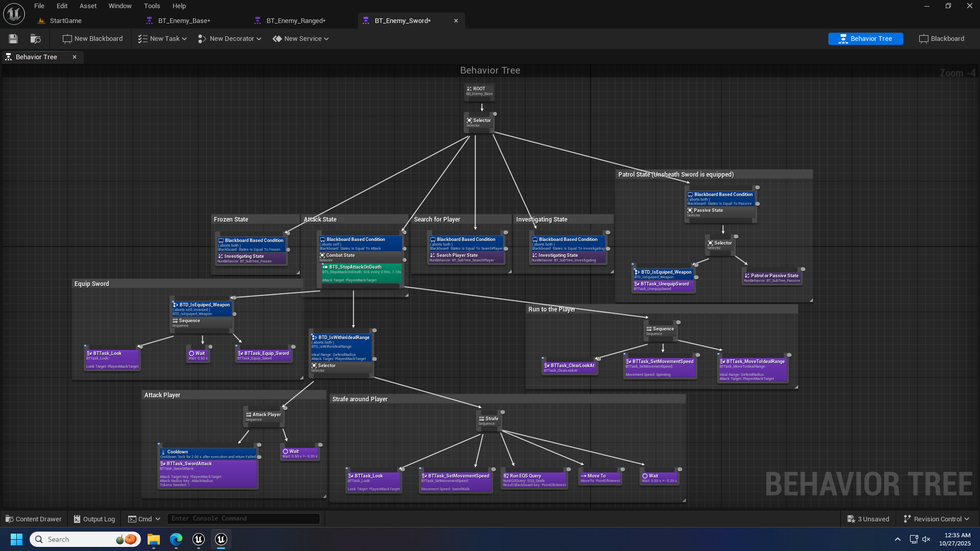Select the Search Player State node
980x551 pixels.
466,257
